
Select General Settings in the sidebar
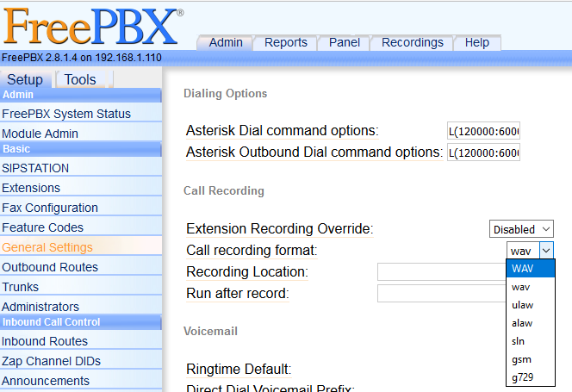coord(81,247)
